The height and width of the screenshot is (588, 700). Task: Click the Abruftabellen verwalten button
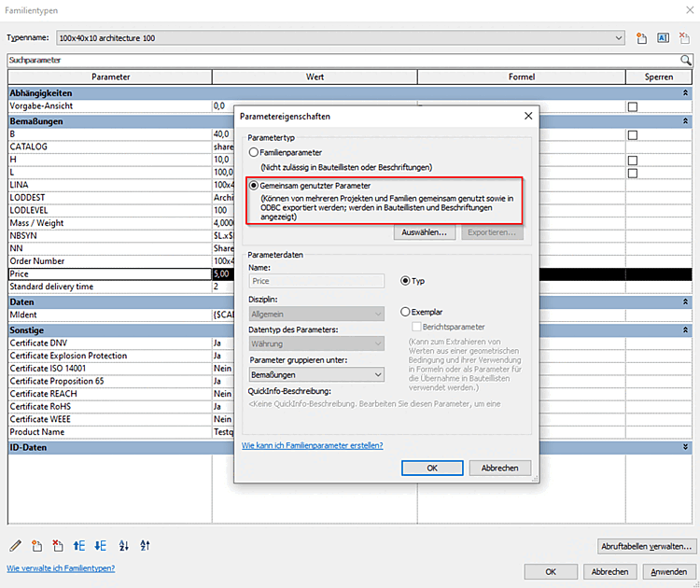tap(647, 547)
